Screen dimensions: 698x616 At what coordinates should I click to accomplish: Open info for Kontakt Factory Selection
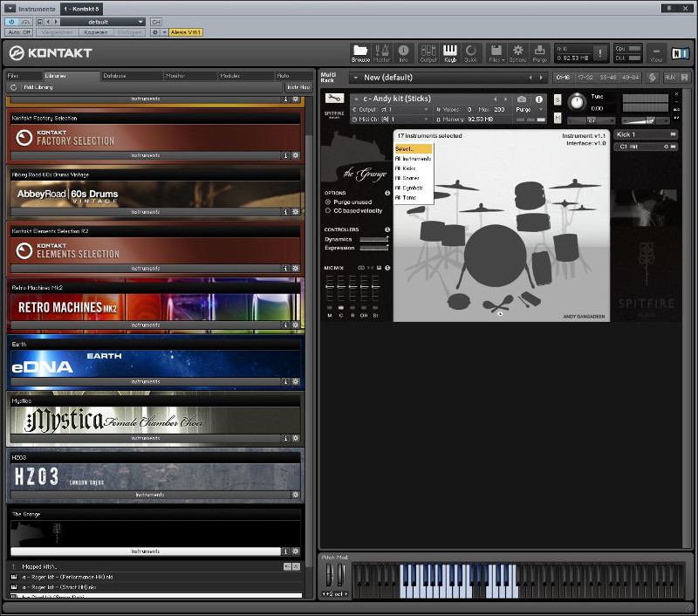pyautogui.click(x=286, y=155)
